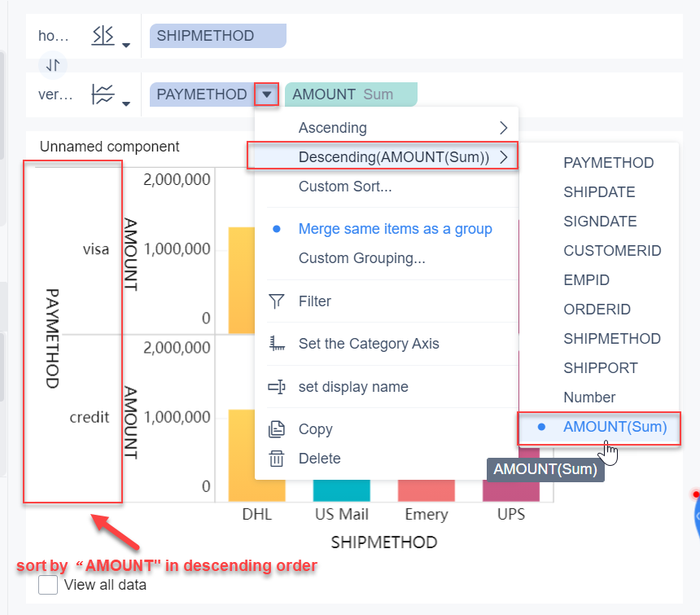Click the DHL axis label
This screenshot has width=700, height=615.
(x=256, y=514)
